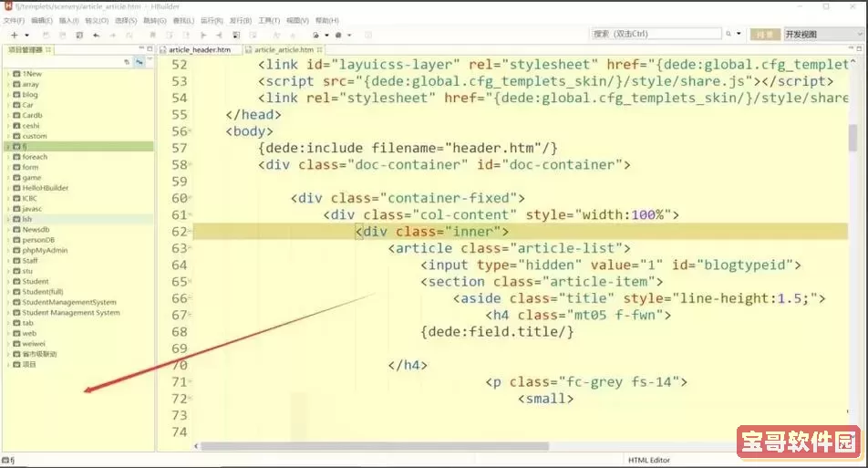Expand the fj project arrow
868x468 pixels.
point(7,147)
